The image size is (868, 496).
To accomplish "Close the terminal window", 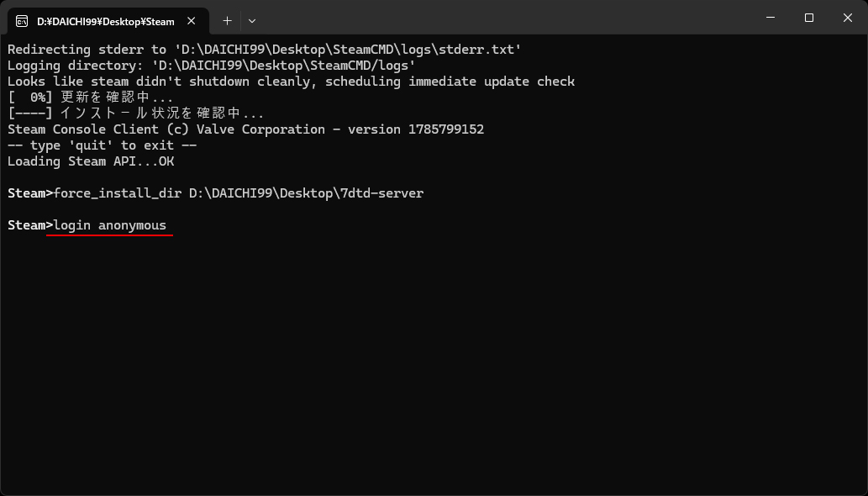I will pos(848,18).
